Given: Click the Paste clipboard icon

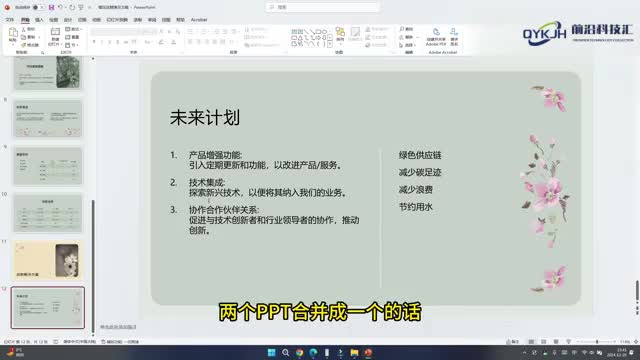Looking at the screenshot, I should [13, 33].
